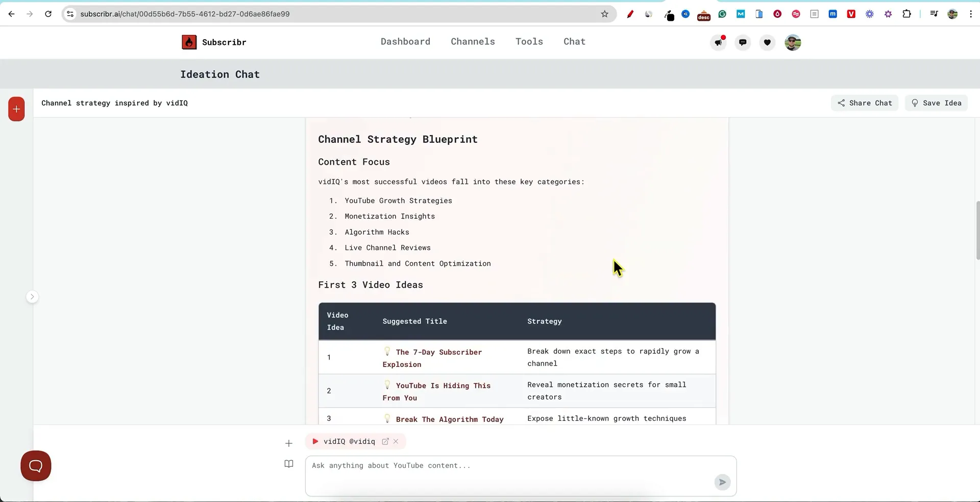Open the user profile avatar
The image size is (980, 502).
pos(793,42)
